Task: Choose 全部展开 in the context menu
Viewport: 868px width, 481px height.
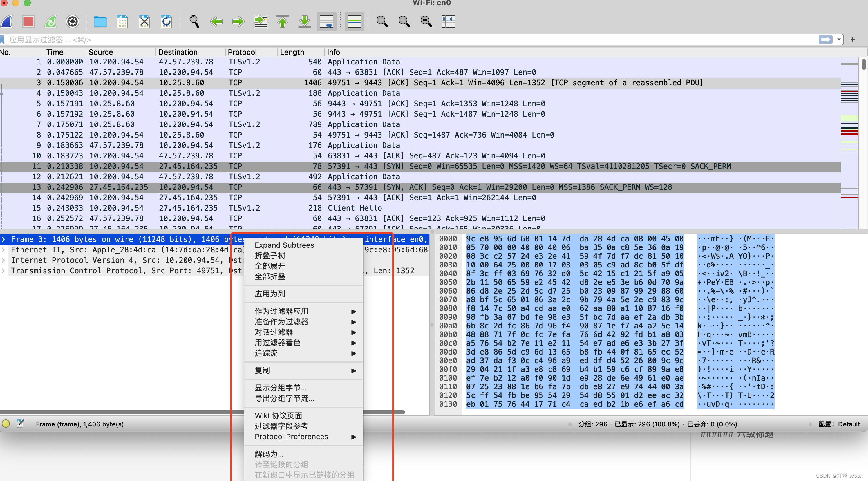Action: 304,266
